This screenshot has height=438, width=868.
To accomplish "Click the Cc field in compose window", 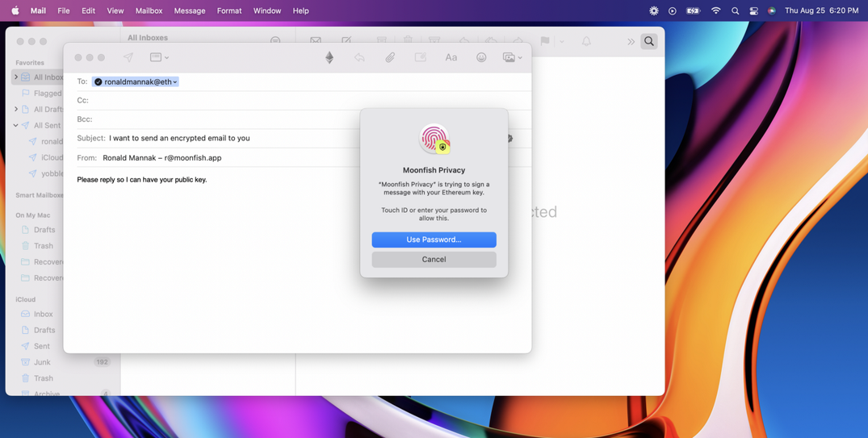I will click(x=304, y=100).
